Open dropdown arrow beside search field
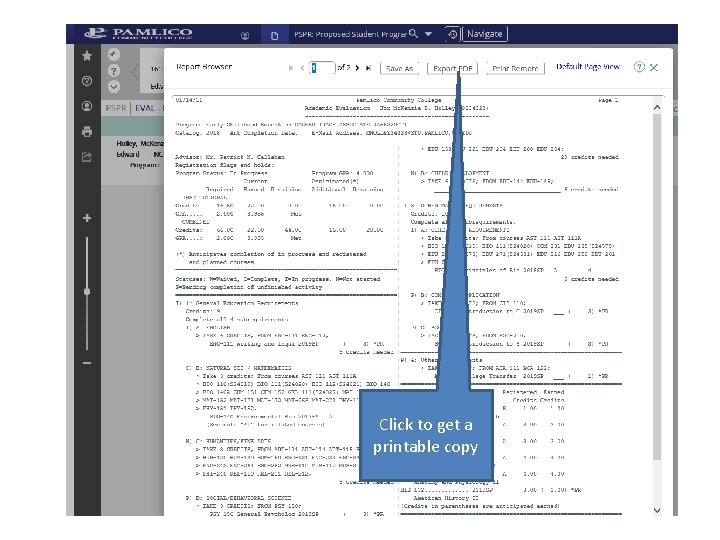The height and width of the screenshot is (540, 720). click(428, 34)
